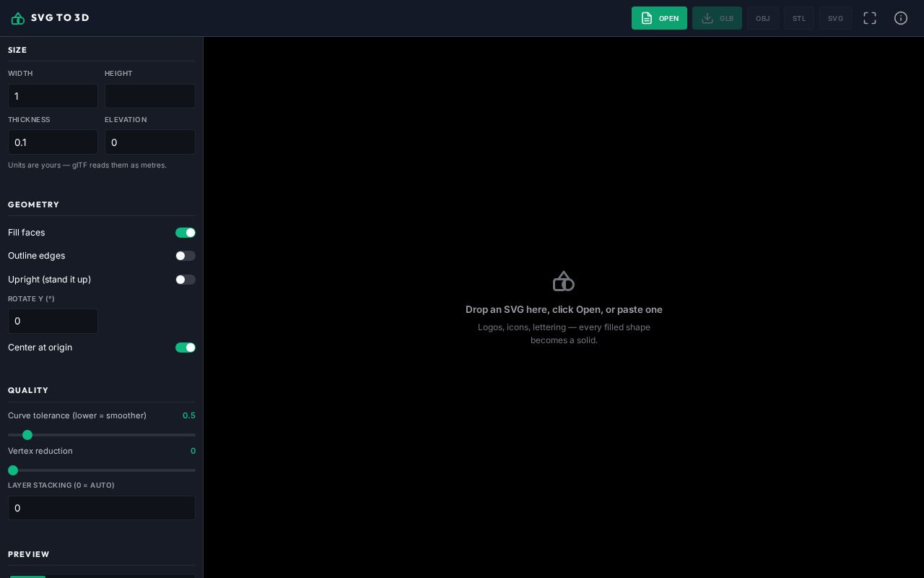
Task: Enter fullscreen mode
Action: click(x=870, y=18)
